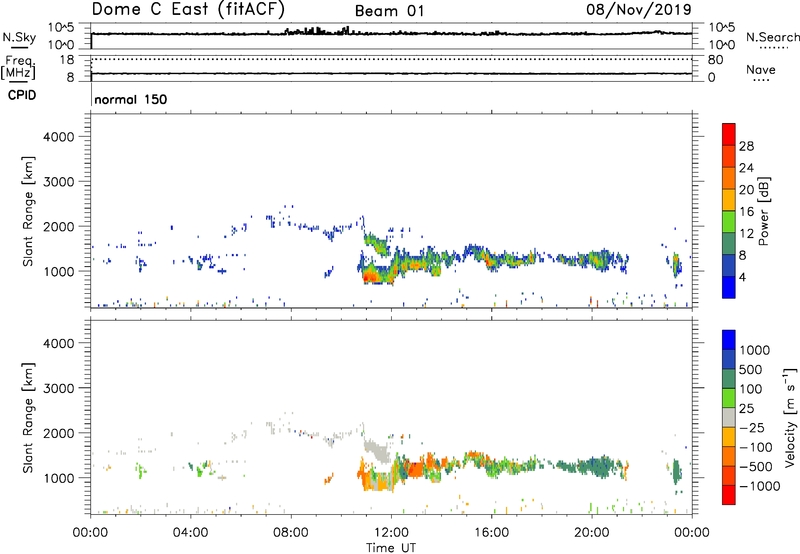
Task: Click the "-1000" label on Velocity color bar
Action: click(x=760, y=486)
